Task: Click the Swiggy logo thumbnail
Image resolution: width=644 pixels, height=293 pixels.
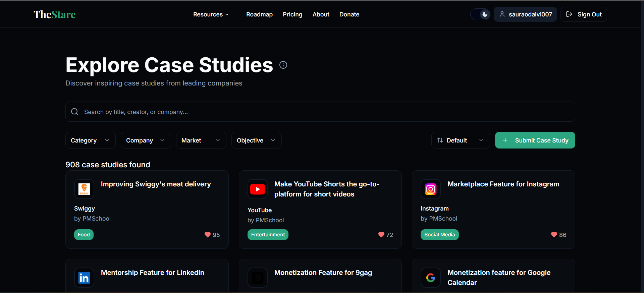Action: (84, 189)
